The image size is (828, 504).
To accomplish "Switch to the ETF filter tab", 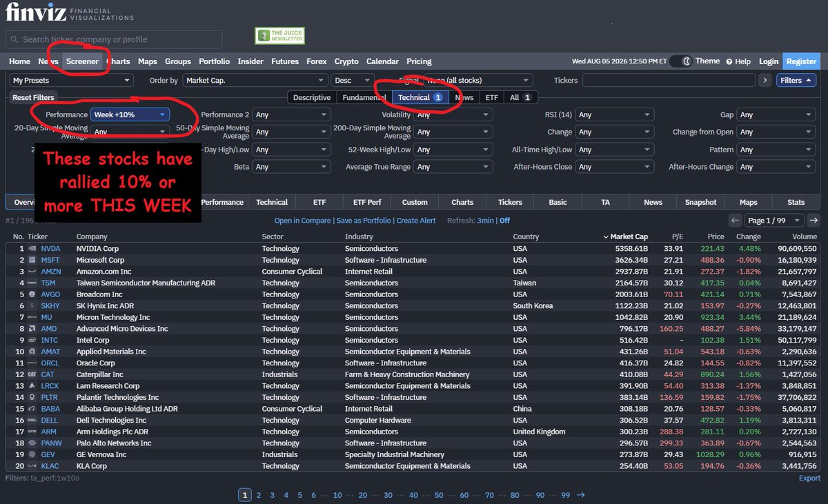I will click(x=491, y=97).
